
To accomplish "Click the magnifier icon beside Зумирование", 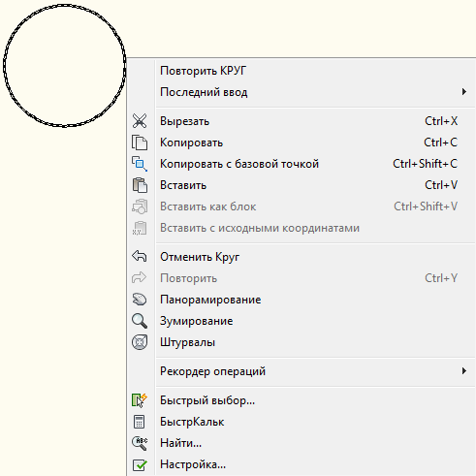I will point(140,321).
